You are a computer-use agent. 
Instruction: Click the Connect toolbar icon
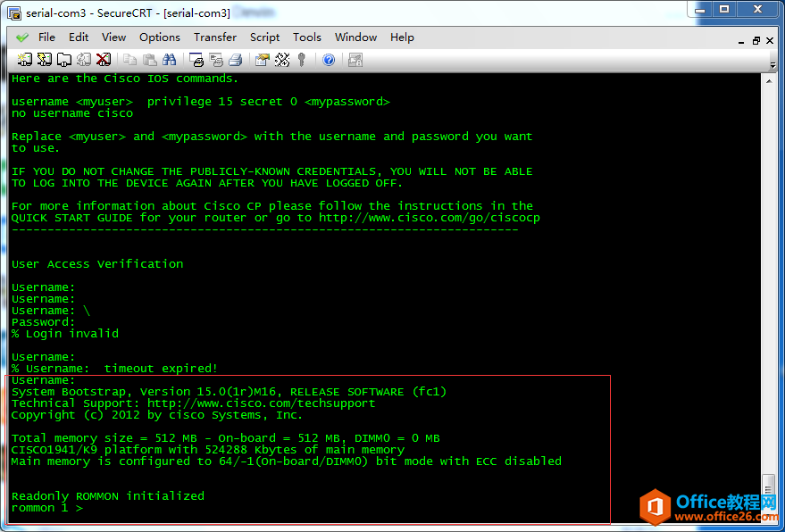(24, 60)
